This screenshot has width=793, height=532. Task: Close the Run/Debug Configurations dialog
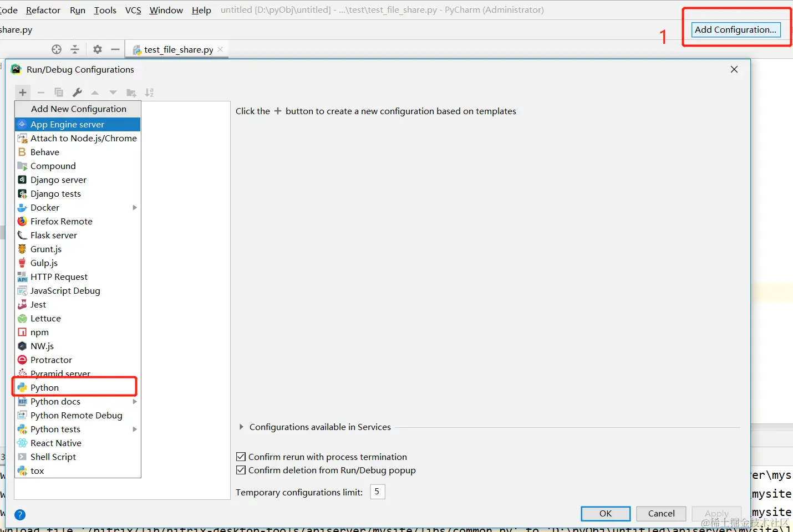point(734,69)
